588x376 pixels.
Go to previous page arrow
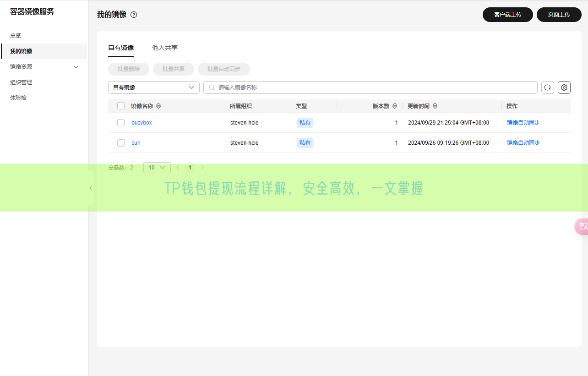(x=178, y=168)
